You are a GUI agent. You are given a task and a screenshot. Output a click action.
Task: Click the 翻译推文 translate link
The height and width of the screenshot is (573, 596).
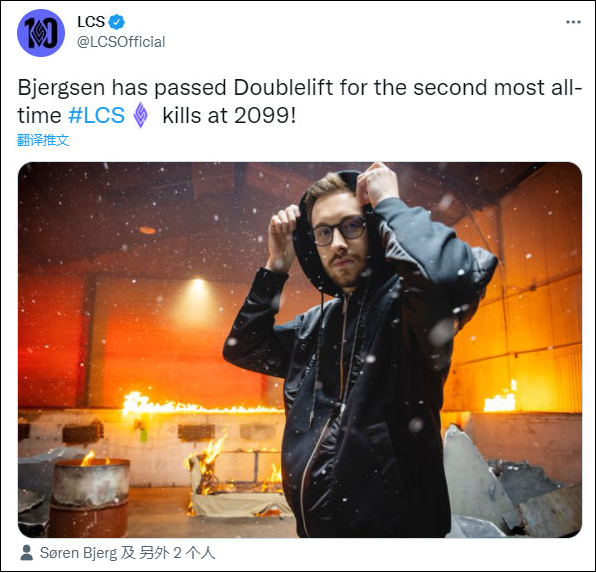click(43, 140)
